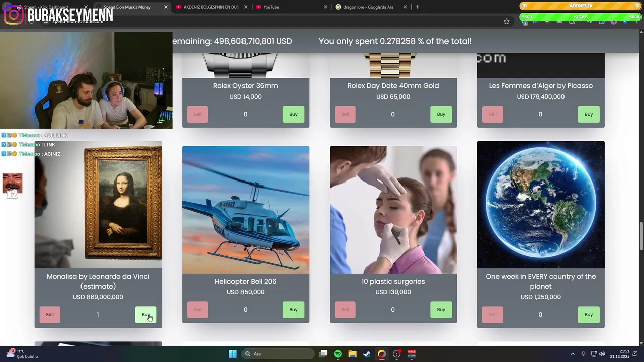This screenshot has height=362, width=644.
Task: Switch to AKDENİZ BÖLGESİ'NİN EN DÜŞ tab
Action: click(210, 7)
